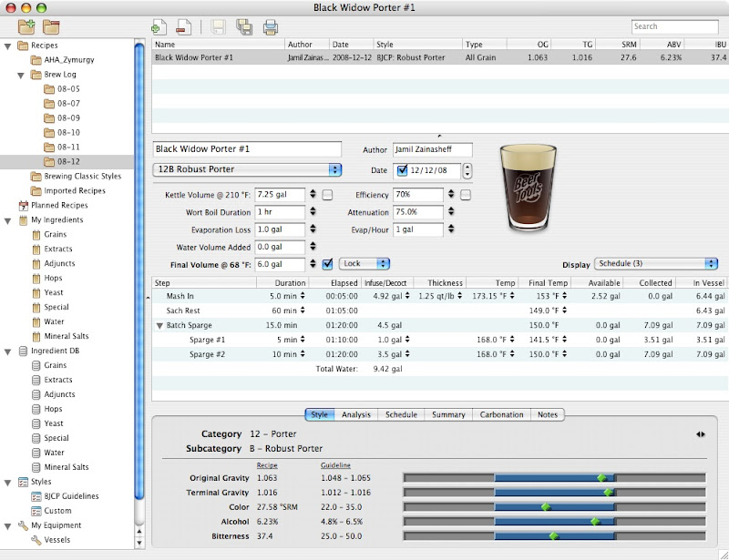Enable the checkbox beside Kettle Volume
Viewport: 729px width, 560px height.
tap(327, 195)
